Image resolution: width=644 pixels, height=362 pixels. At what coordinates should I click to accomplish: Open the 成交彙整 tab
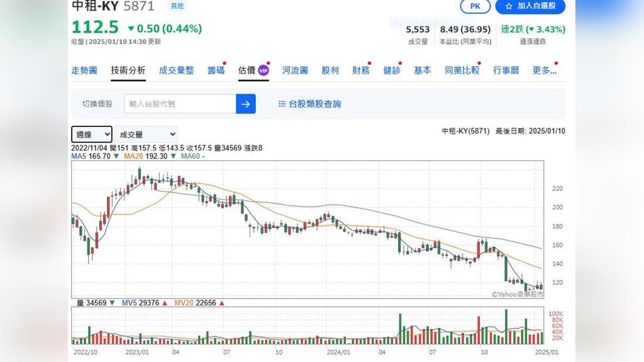coord(176,70)
